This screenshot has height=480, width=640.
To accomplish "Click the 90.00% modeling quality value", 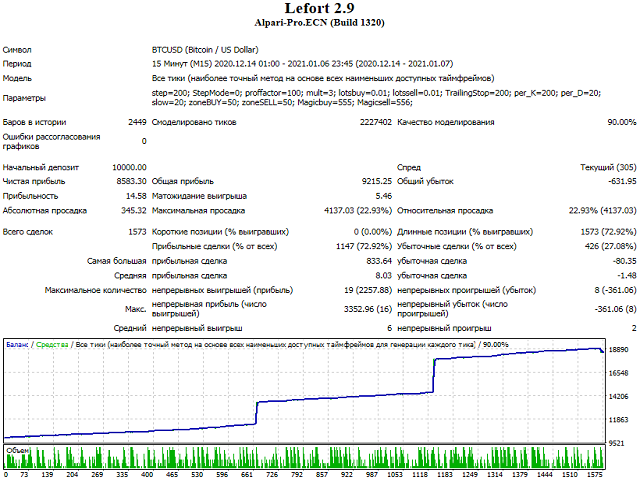I will [615, 122].
